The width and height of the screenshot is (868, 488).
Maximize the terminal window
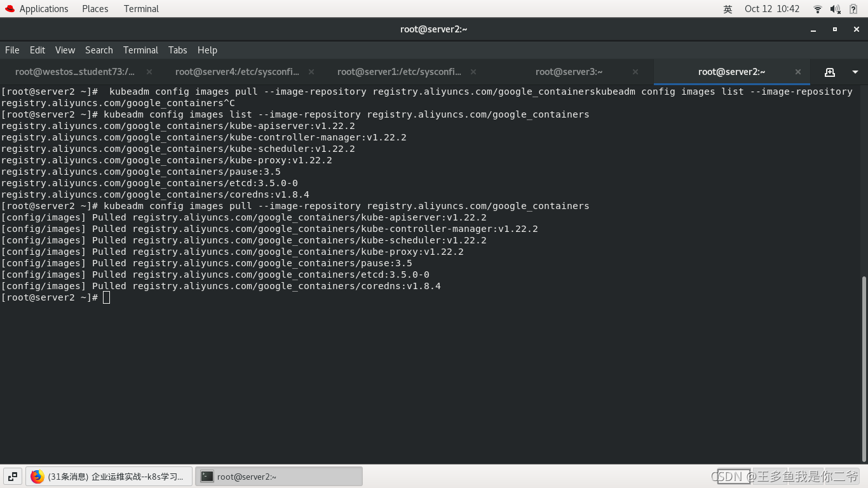[835, 29]
